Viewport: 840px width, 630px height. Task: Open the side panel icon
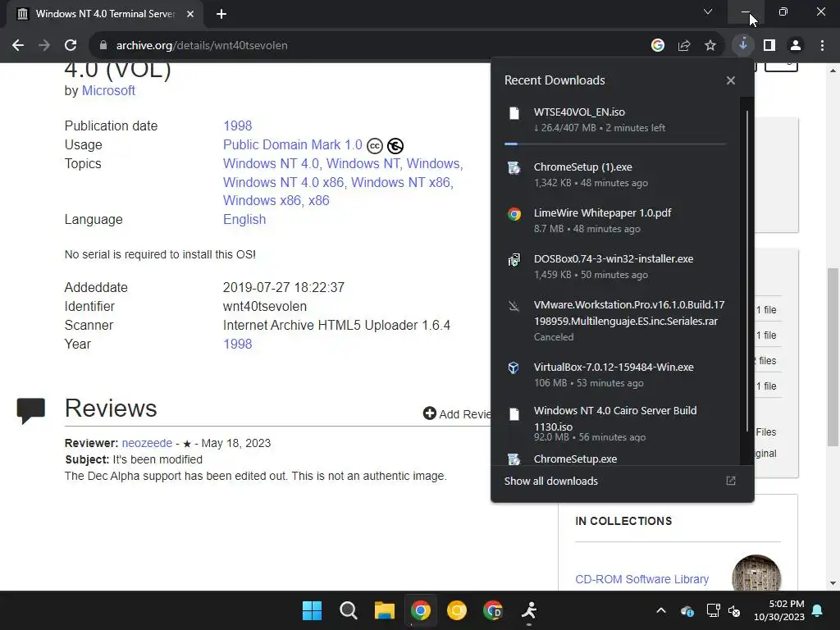pyautogui.click(x=769, y=46)
